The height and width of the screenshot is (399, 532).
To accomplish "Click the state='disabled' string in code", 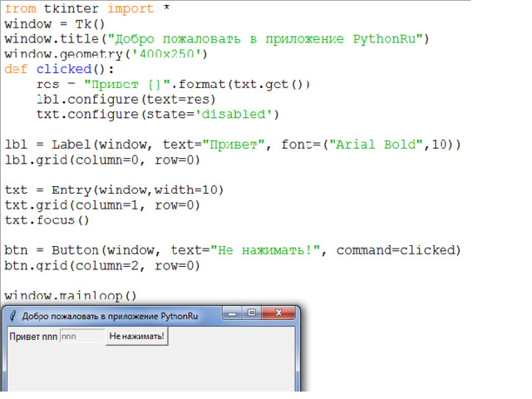I will click(237, 114).
